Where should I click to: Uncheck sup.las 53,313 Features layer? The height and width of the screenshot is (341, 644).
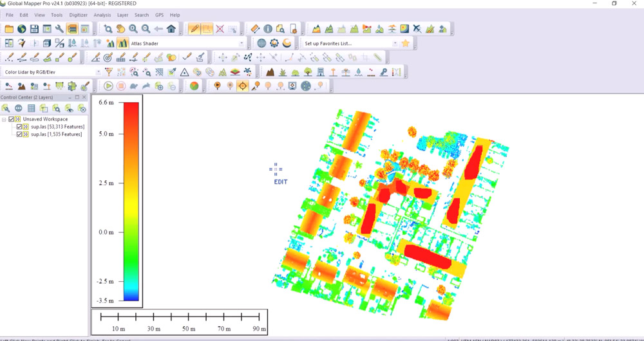19,127
